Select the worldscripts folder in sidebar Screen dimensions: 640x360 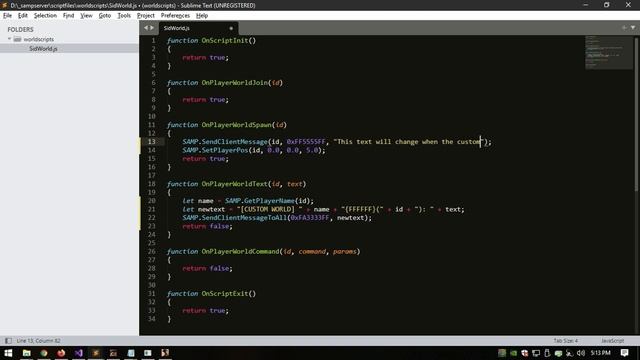coord(38,39)
